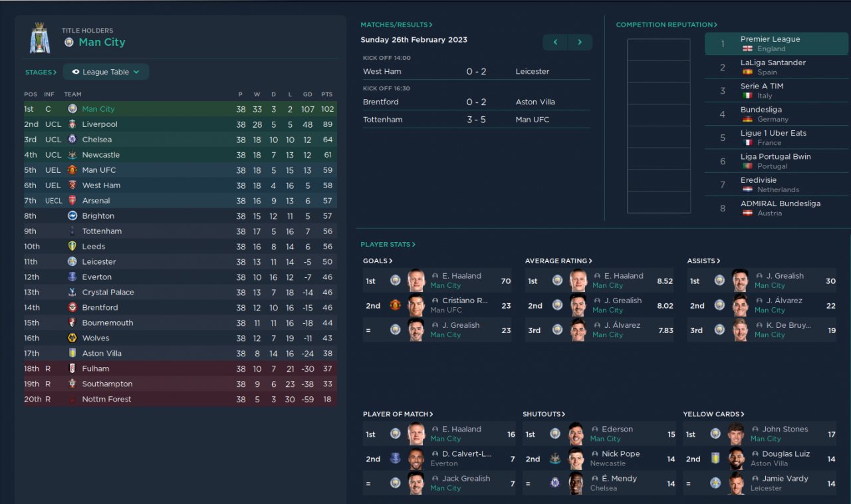Go to the next match date

[x=580, y=42]
